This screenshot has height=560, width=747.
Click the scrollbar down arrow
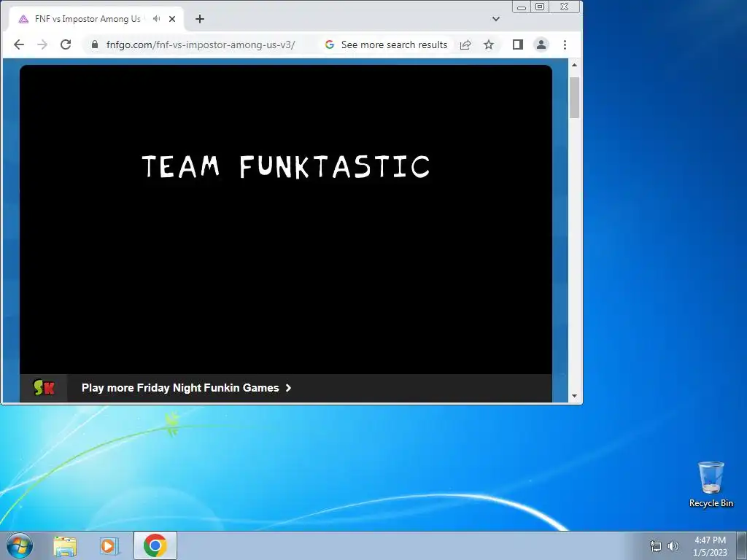click(574, 396)
